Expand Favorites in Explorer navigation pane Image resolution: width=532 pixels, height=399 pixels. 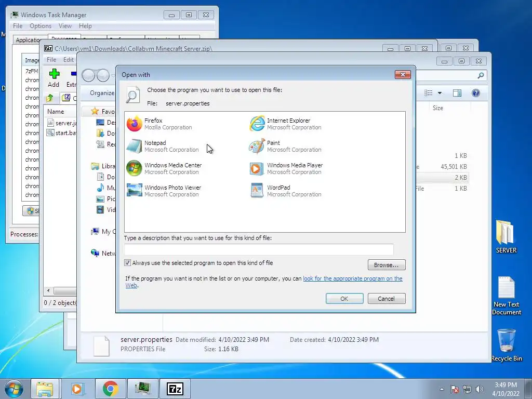tap(103, 111)
